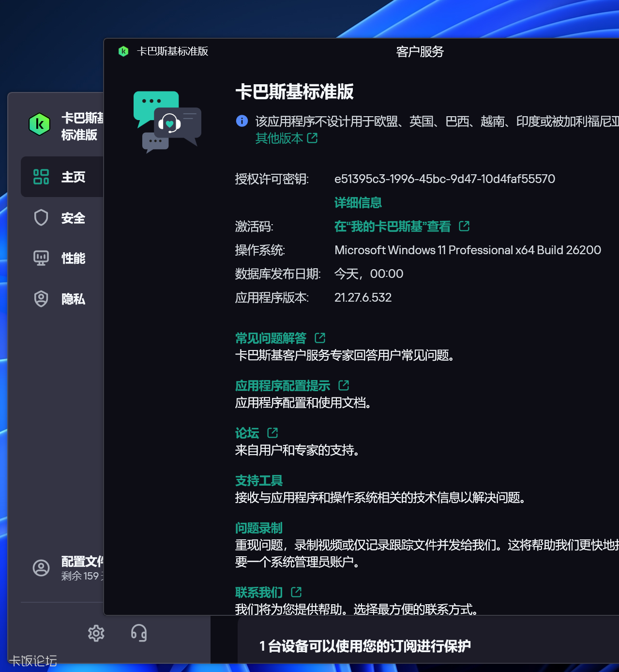The height and width of the screenshot is (672, 619).
Task: Open support via the headset icon
Action: click(139, 633)
